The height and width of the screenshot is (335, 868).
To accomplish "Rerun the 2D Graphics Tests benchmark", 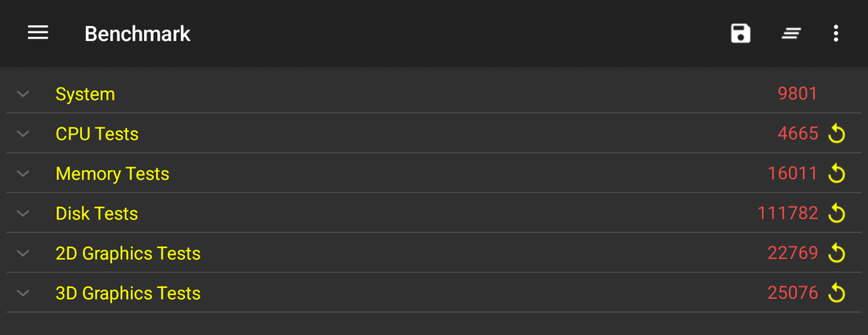I will [x=836, y=253].
